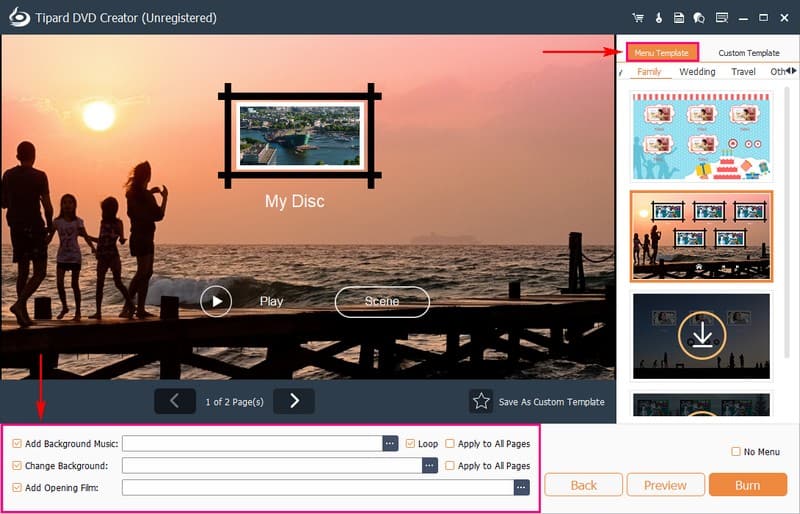Go to the next menu page arrow
Image resolution: width=800 pixels, height=514 pixels.
pyautogui.click(x=294, y=401)
